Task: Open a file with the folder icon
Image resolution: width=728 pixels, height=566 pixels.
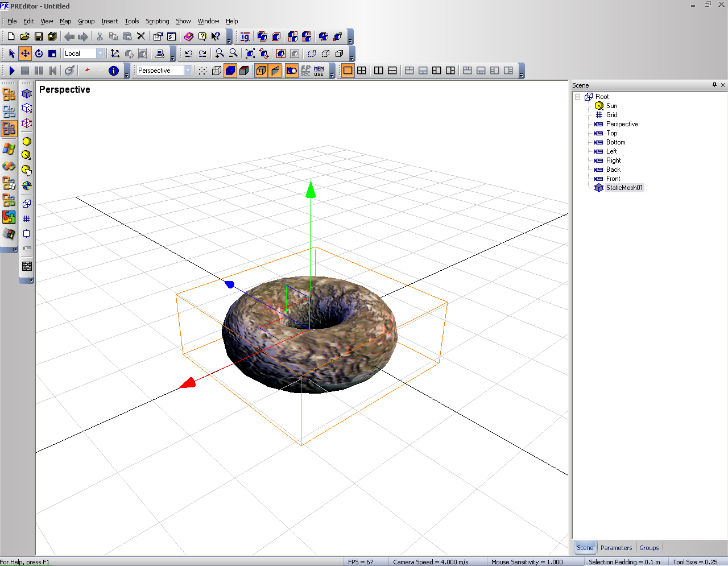Action: (x=24, y=36)
